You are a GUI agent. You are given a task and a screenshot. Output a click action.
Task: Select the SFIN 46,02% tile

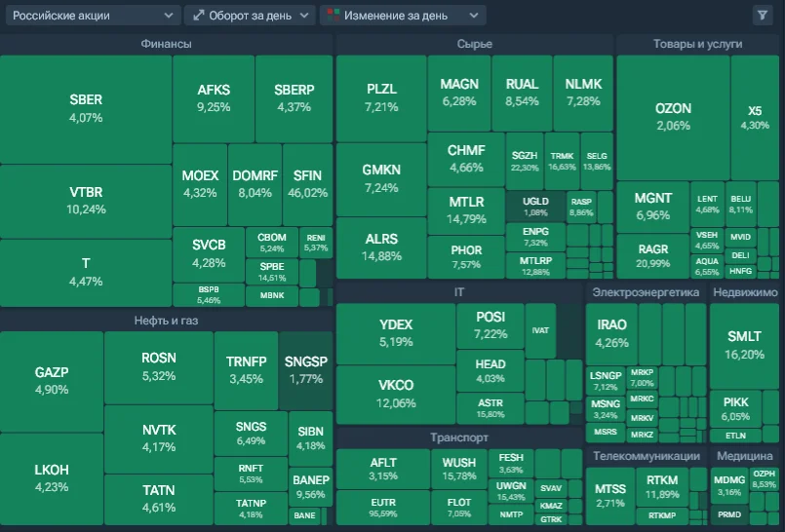307,184
